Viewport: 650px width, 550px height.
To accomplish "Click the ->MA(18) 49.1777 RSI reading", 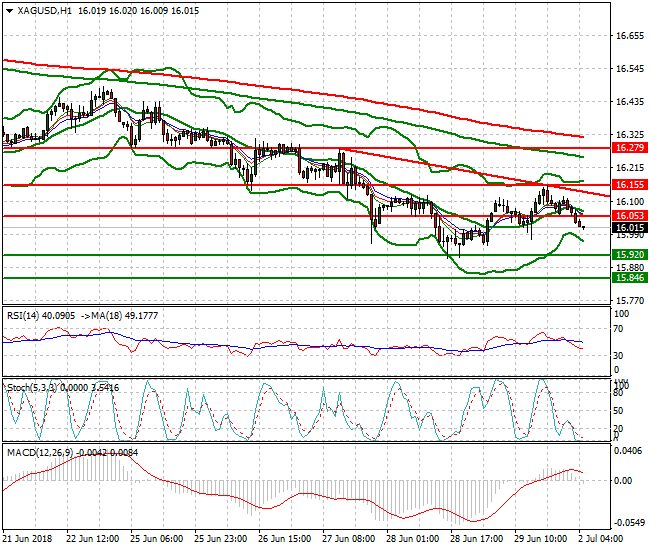I will pos(119,316).
